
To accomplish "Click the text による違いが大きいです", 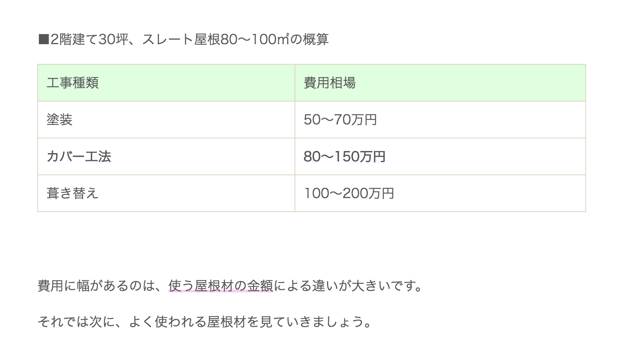I will tap(348, 285).
